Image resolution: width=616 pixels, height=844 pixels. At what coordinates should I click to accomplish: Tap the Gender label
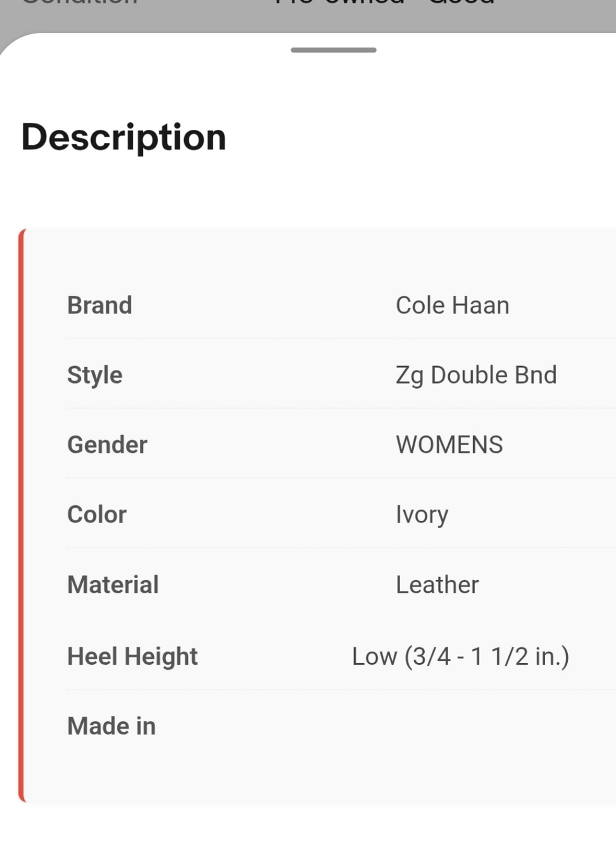pos(107,444)
